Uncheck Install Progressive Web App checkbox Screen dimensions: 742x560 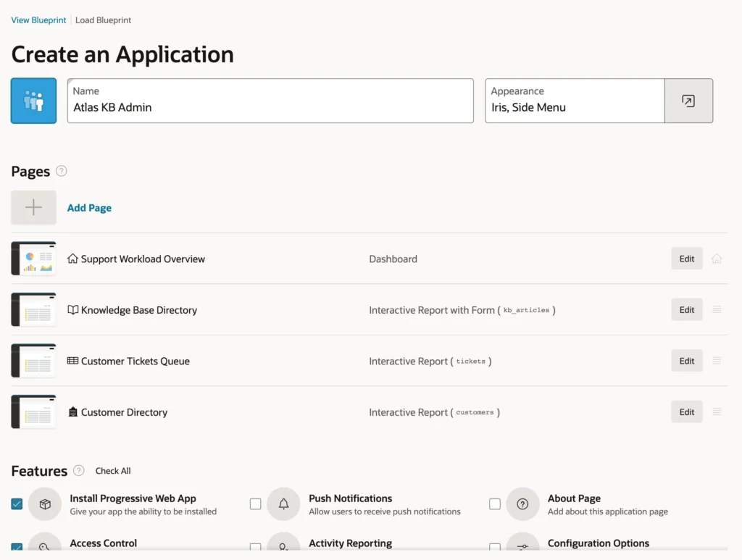(x=17, y=504)
